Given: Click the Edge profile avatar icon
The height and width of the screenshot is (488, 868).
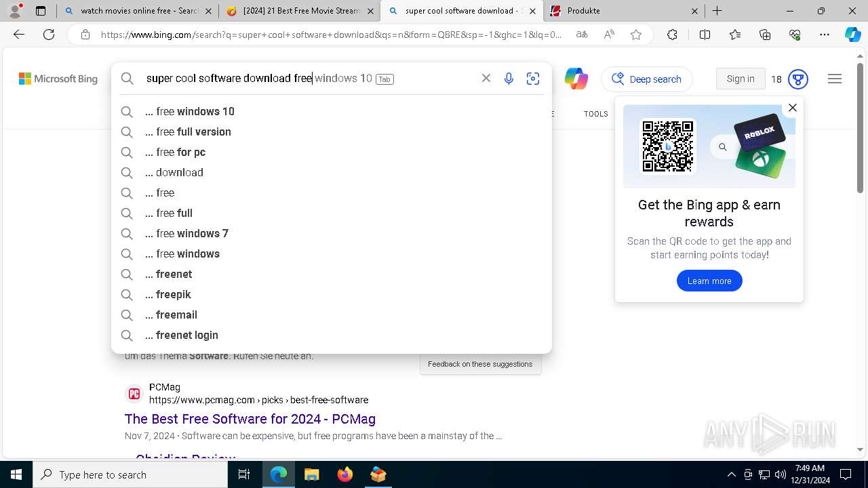Looking at the screenshot, I should pos(15,11).
